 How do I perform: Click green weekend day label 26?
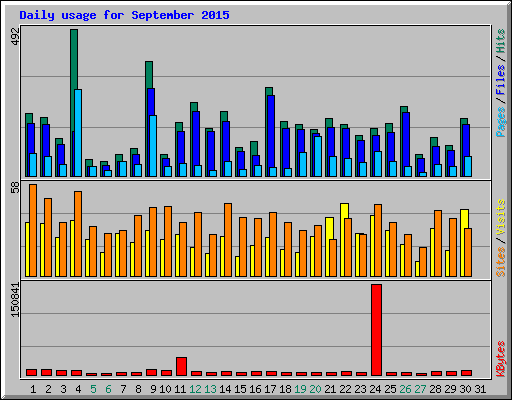click(x=405, y=389)
